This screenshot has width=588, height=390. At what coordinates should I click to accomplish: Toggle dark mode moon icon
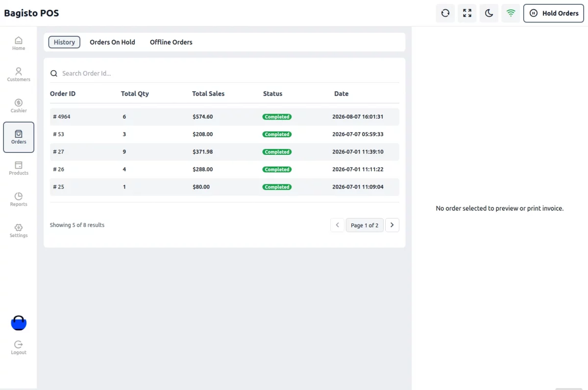(489, 13)
